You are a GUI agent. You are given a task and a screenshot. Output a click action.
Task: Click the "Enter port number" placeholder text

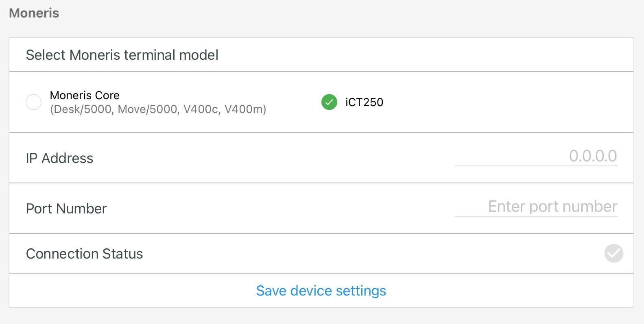552,207
